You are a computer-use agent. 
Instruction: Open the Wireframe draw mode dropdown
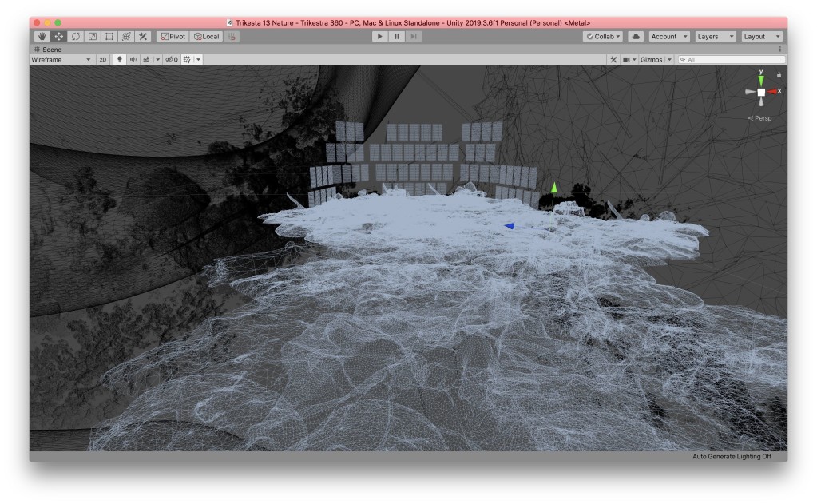point(61,60)
